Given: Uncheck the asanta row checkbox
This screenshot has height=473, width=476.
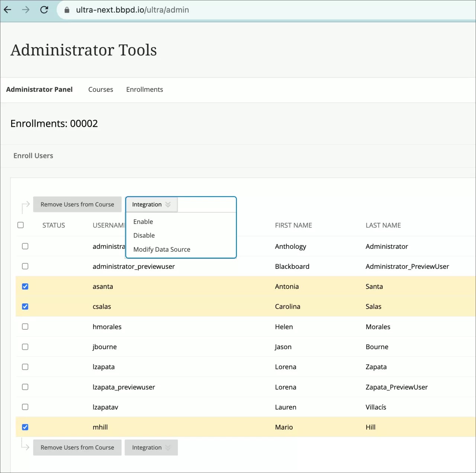Looking at the screenshot, I should pos(25,286).
